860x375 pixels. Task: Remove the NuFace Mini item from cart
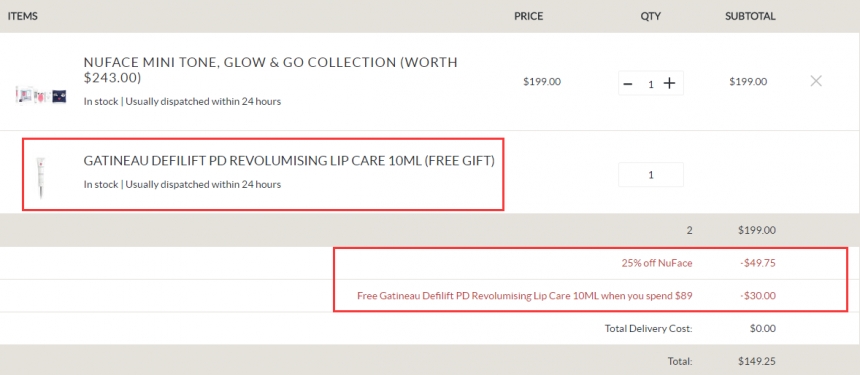coord(816,81)
